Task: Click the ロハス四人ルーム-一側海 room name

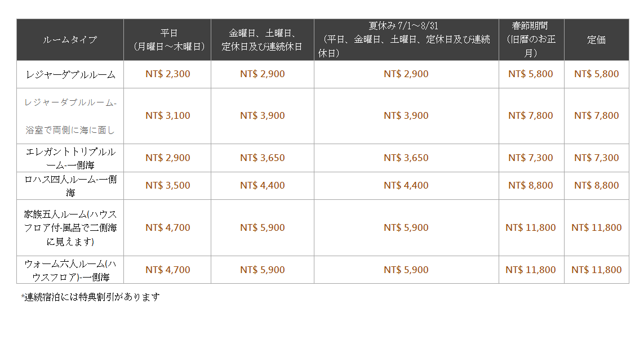Action: [x=70, y=186]
